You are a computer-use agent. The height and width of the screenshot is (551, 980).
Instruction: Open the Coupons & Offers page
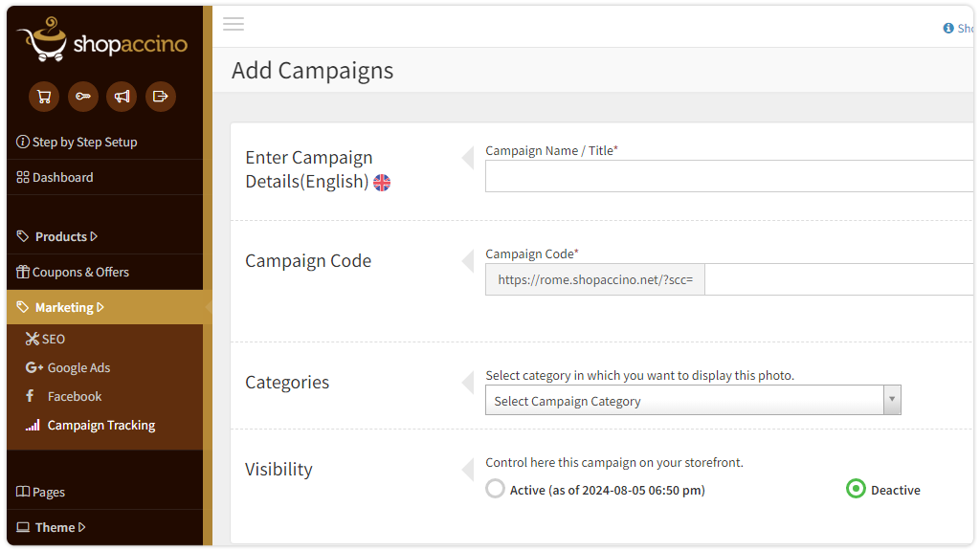point(80,272)
